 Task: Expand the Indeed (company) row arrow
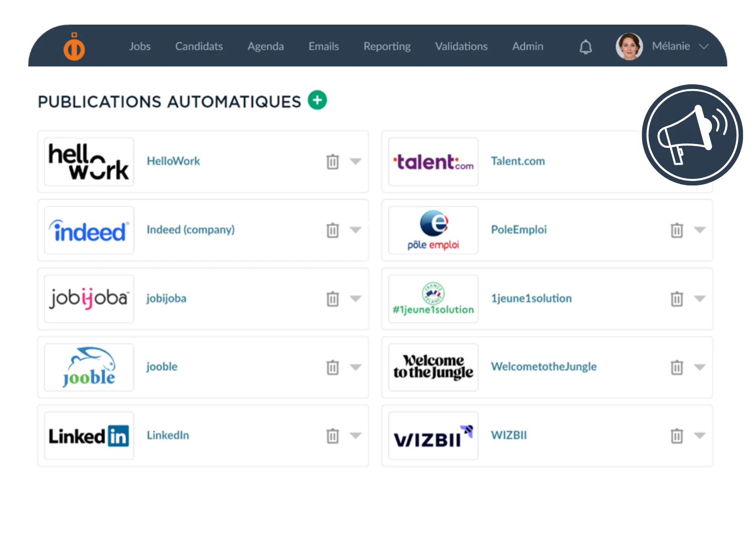click(x=356, y=230)
